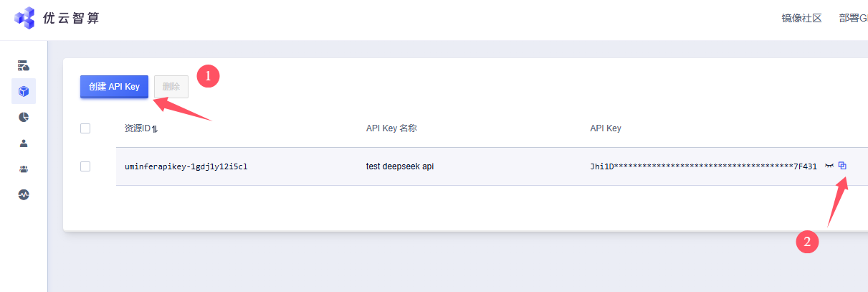Screen dimensions: 868x292
Task: Check the box for test deepseek api row
Action: (x=85, y=166)
